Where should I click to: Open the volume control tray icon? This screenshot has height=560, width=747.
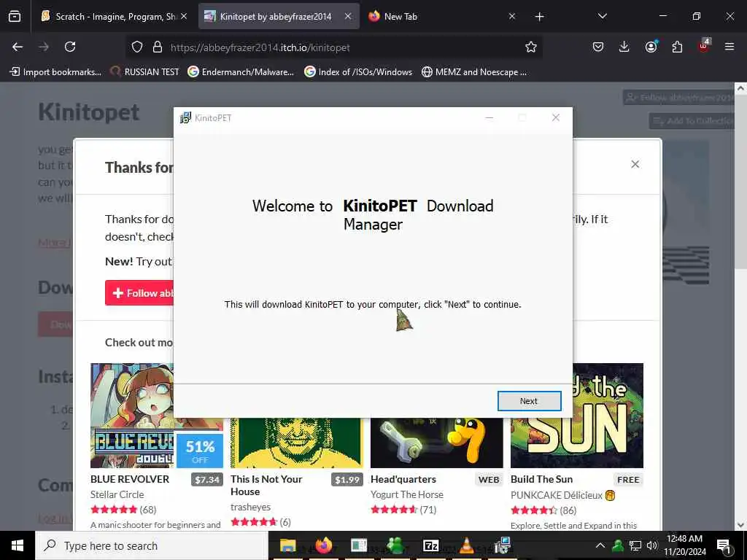click(x=651, y=545)
